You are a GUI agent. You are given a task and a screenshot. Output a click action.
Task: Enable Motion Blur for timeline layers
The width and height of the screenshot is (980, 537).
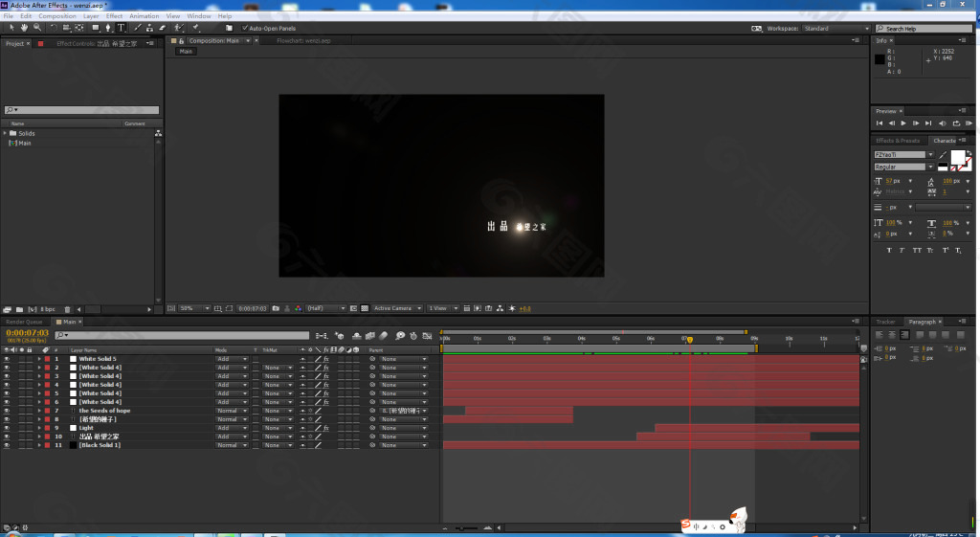click(x=383, y=336)
